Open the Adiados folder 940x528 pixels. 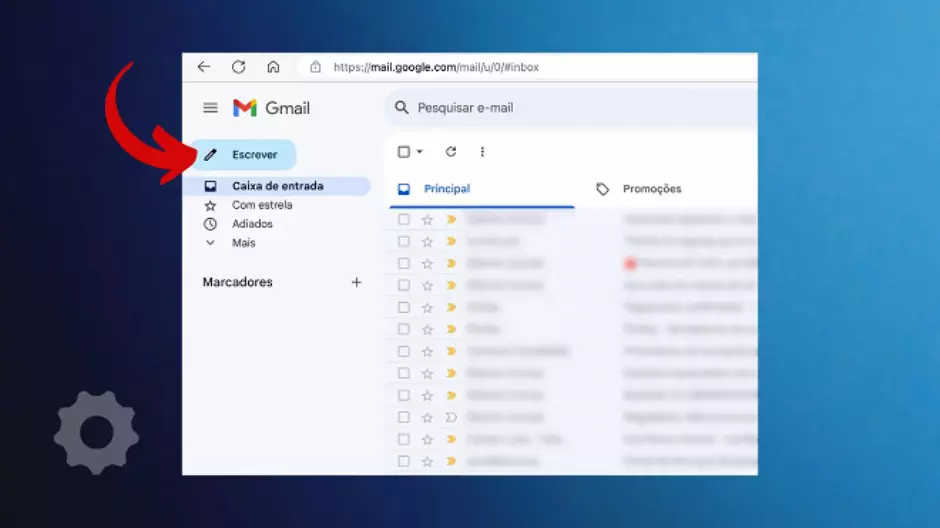tap(252, 224)
